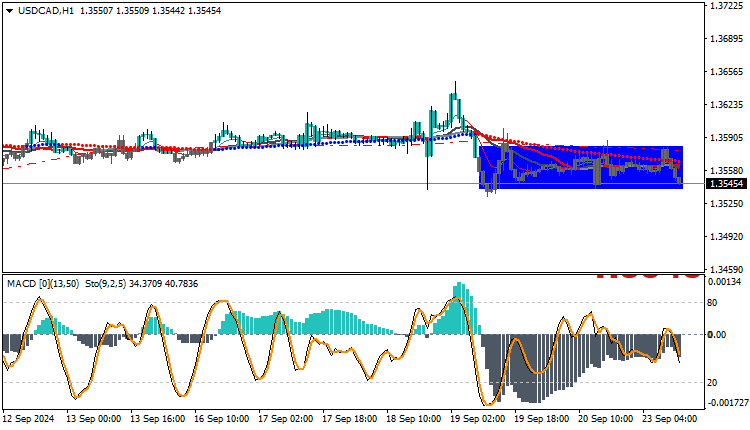Click price scale value 1.35580

[x=727, y=171]
